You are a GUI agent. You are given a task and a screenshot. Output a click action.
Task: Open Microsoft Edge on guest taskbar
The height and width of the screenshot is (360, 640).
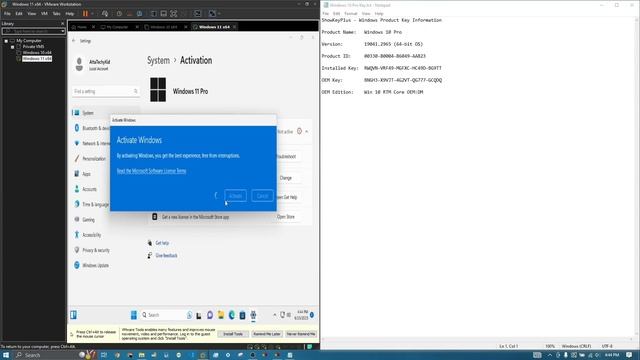pos(231,315)
